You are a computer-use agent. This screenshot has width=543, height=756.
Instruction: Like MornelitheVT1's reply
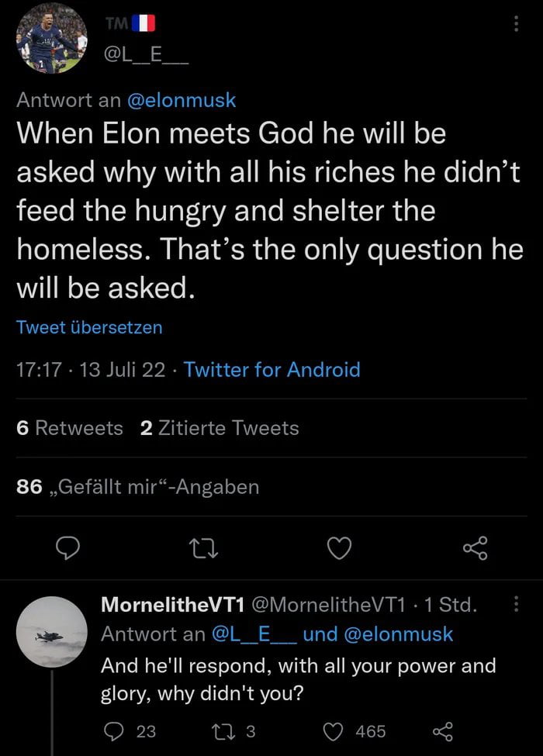point(334,731)
